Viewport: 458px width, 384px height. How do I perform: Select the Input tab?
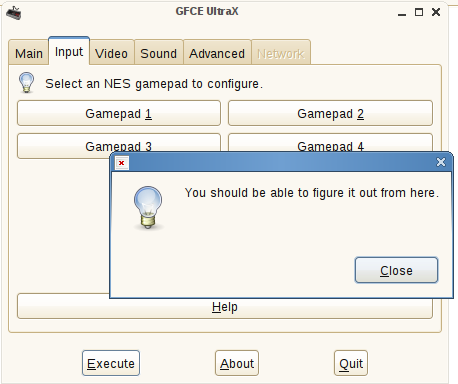coord(69,51)
